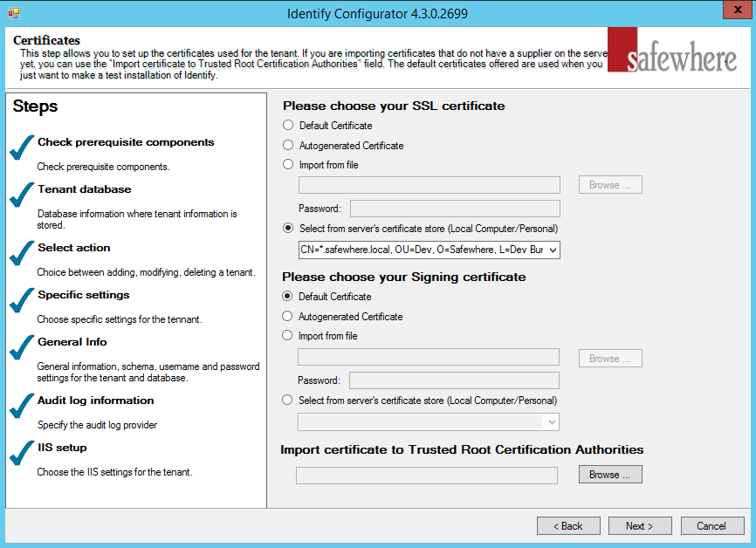The image size is (756, 548).
Task: Click the Certificates page heading
Action: [47, 40]
